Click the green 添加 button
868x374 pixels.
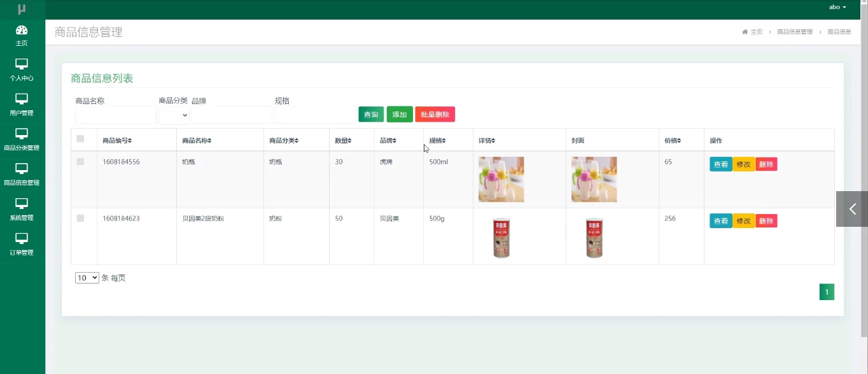point(400,115)
